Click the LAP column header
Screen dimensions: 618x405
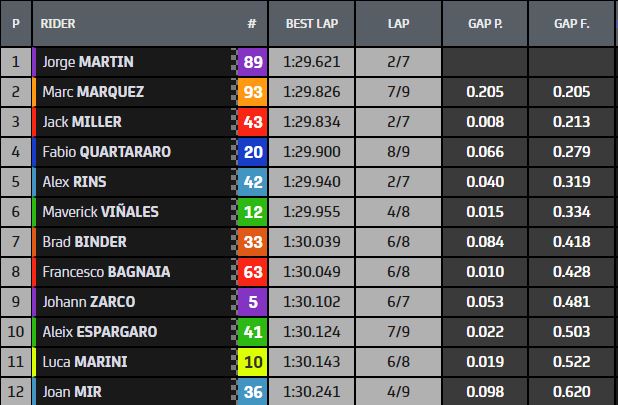[398, 22]
